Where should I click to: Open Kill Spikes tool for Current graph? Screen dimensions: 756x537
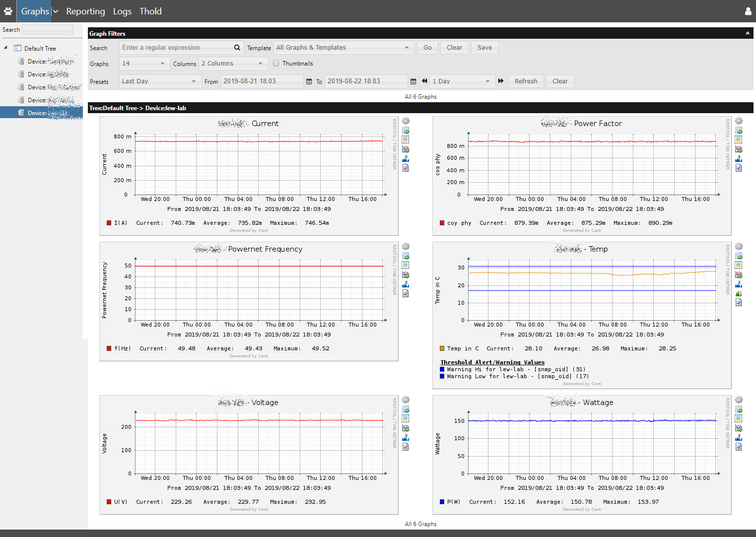point(406,159)
